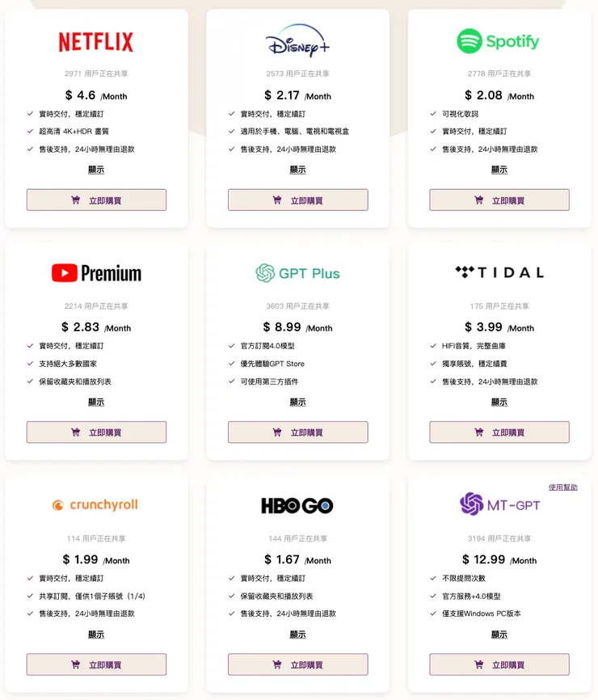Buy the MT-GPT plan now
598x700 pixels.
pos(499,664)
